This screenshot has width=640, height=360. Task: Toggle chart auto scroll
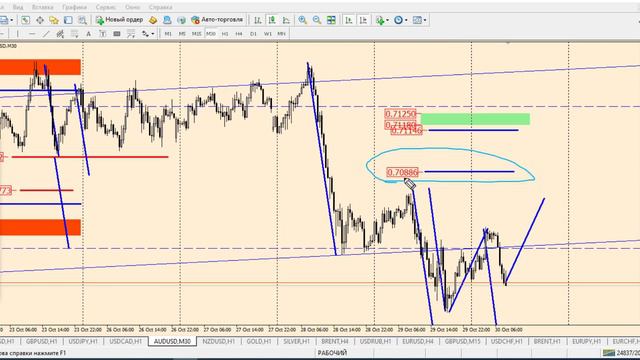[x=349, y=20]
